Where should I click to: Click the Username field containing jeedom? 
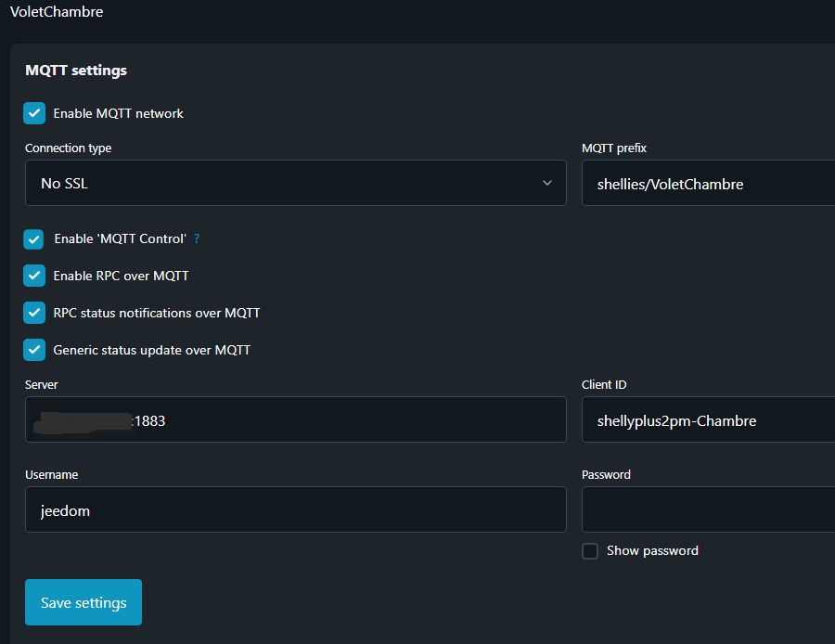tap(295, 510)
